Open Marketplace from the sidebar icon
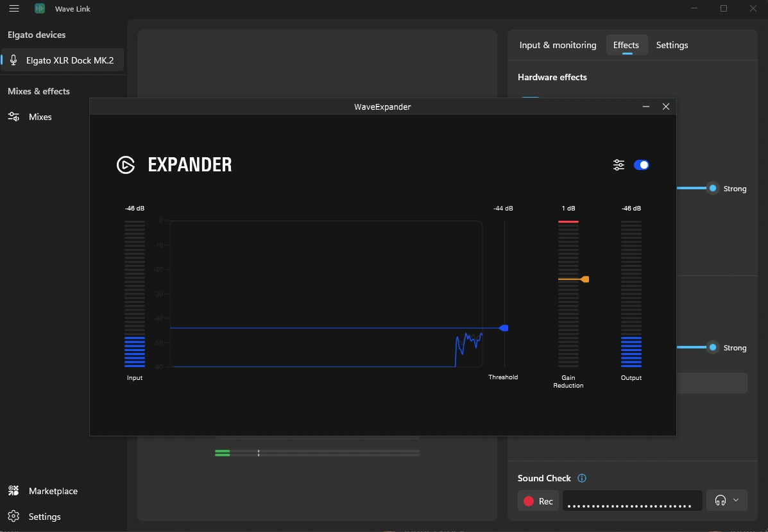 click(x=13, y=491)
